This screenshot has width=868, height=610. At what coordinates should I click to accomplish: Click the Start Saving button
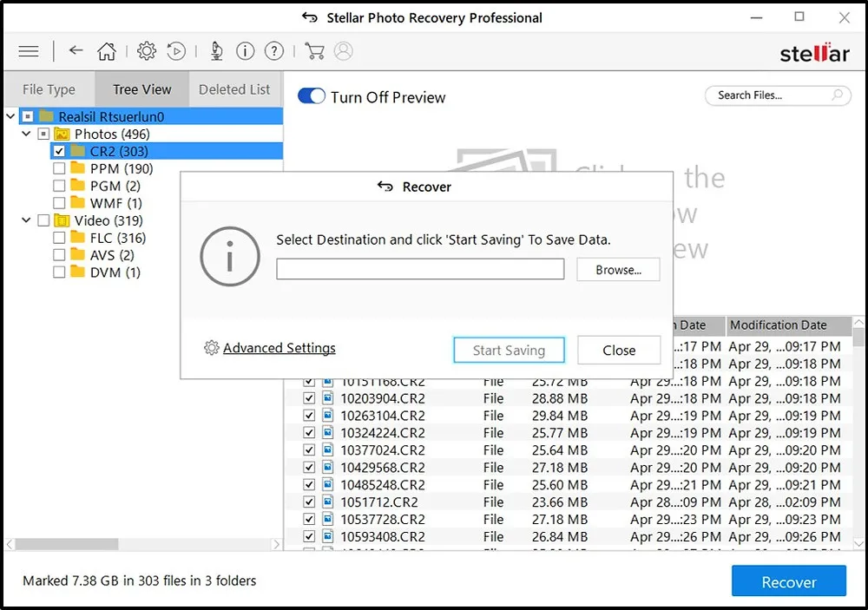pyautogui.click(x=509, y=350)
